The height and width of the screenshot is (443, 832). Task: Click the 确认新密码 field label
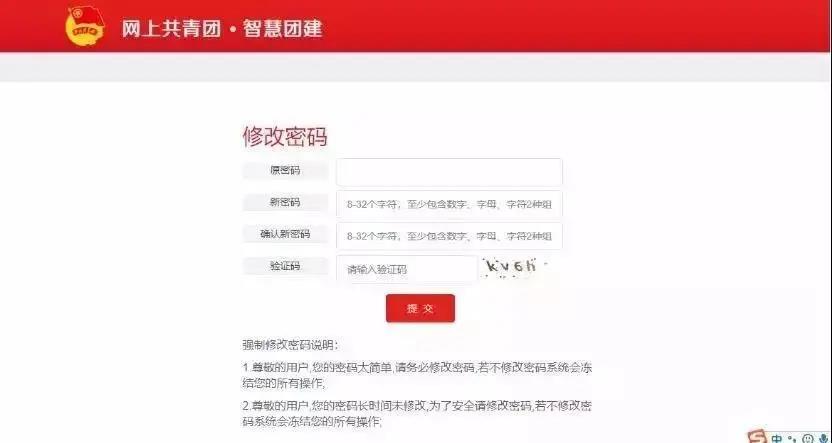click(285, 234)
